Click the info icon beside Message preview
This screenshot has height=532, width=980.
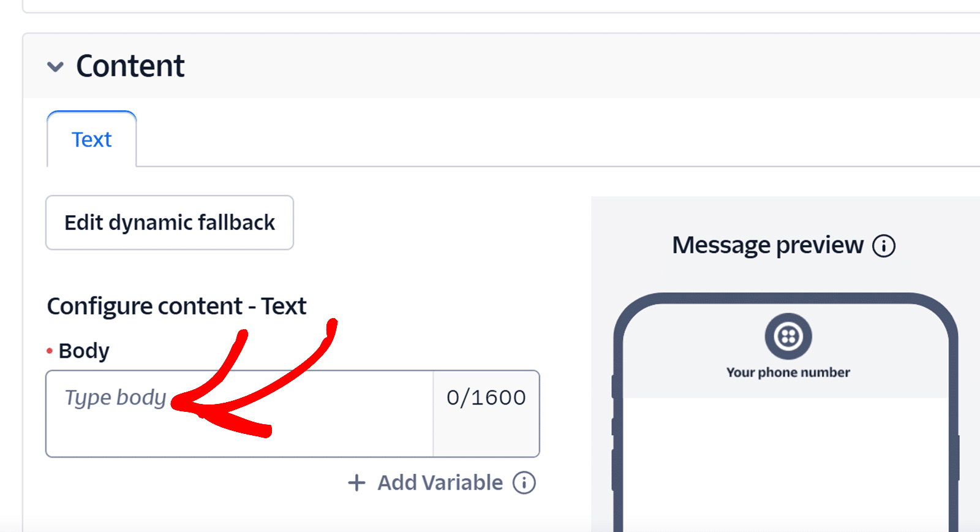pos(884,245)
